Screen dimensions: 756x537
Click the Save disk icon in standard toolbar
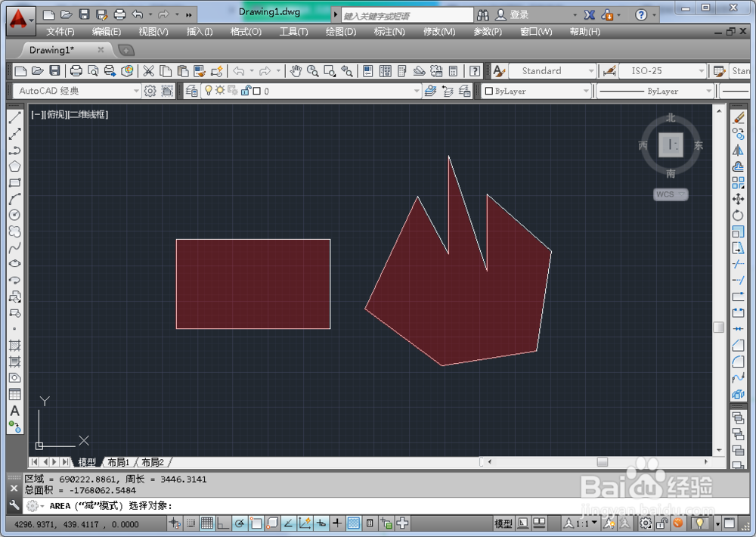click(54, 71)
